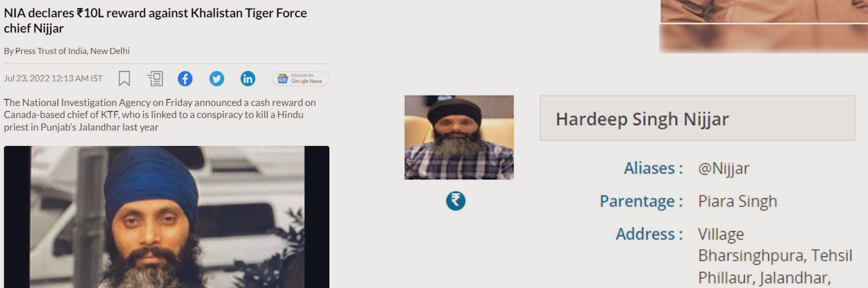
Task: Share the article on Facebook
Action: coord(185,79)
